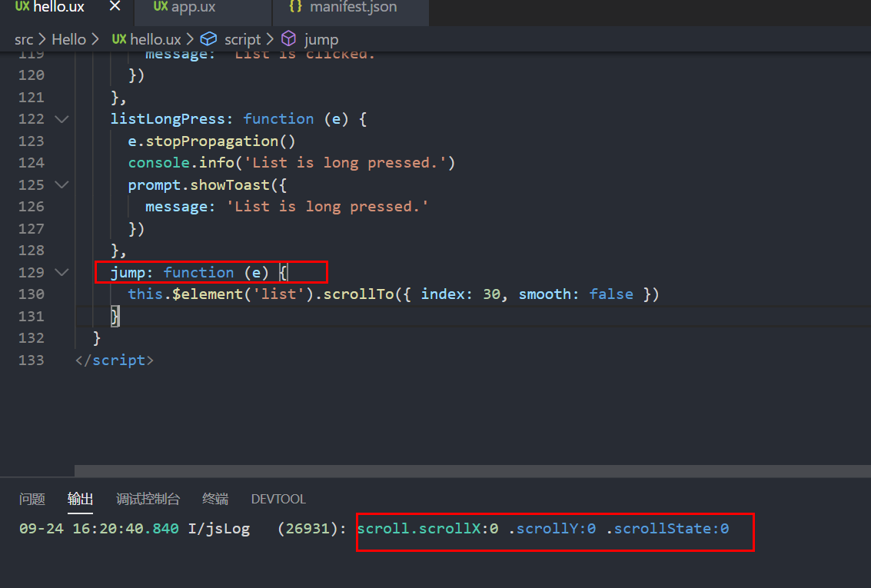Collapse the listLongPress function at line 122
The height and width of the screenshot is (588, 871).
coord(62,119)
